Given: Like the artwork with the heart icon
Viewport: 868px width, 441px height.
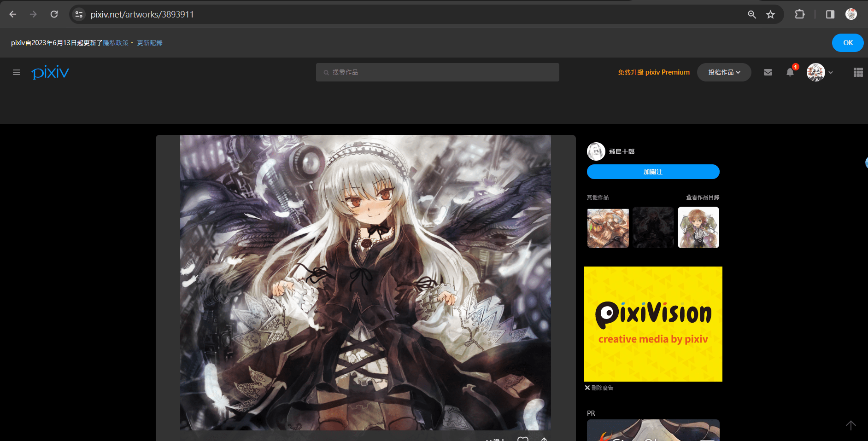Looking at the screenshot, I should [x=522, y=439].
